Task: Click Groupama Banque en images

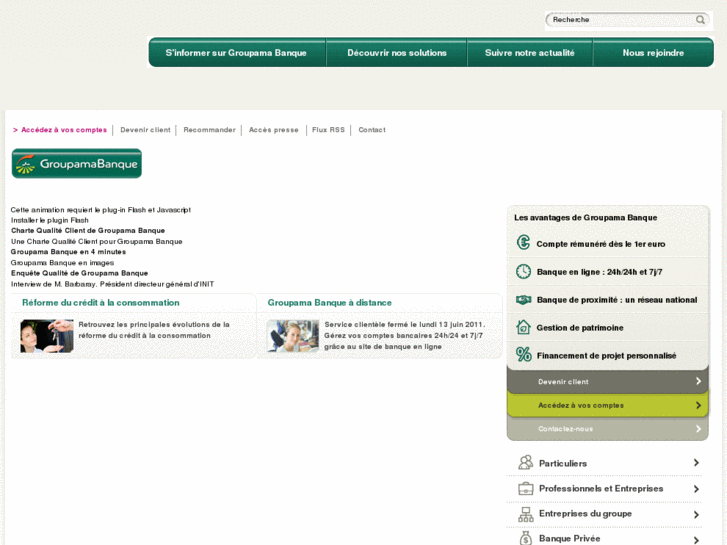Action: tap(62, 263)
